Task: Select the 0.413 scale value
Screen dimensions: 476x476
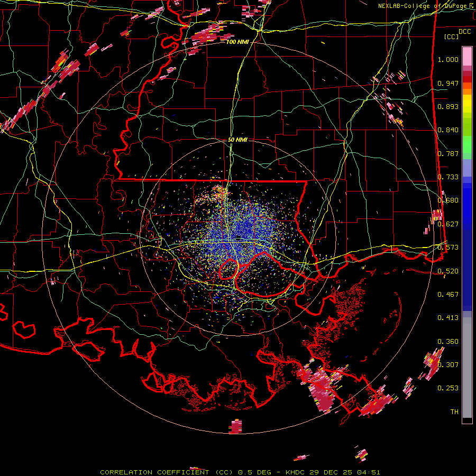Action: (x=448, y=317)
